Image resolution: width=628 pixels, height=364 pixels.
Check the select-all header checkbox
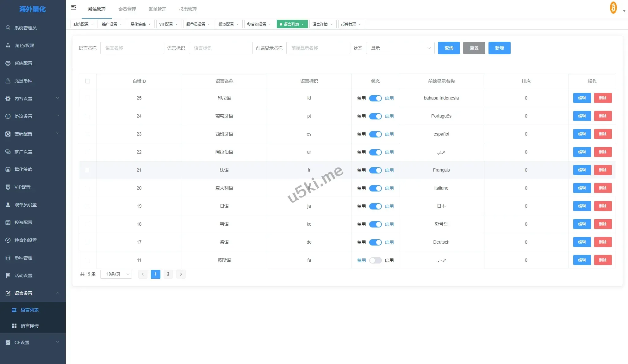88,81
